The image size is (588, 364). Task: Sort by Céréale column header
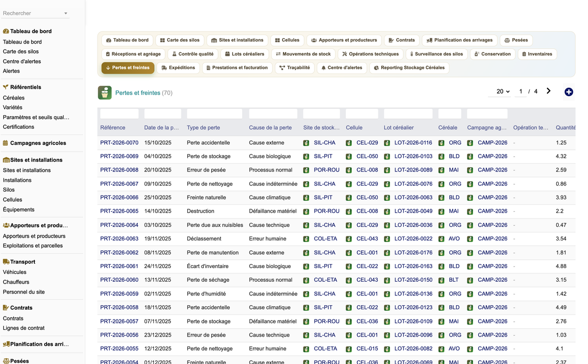coord(448,127)
